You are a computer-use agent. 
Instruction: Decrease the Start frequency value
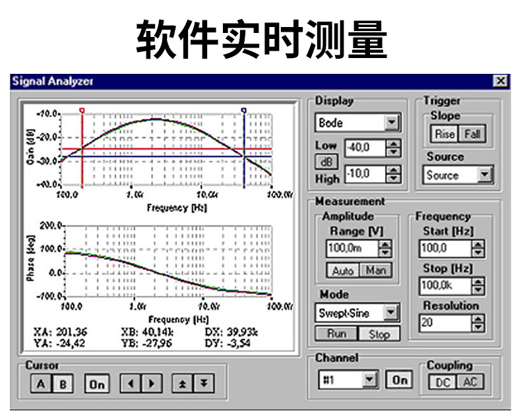point(478,253)
